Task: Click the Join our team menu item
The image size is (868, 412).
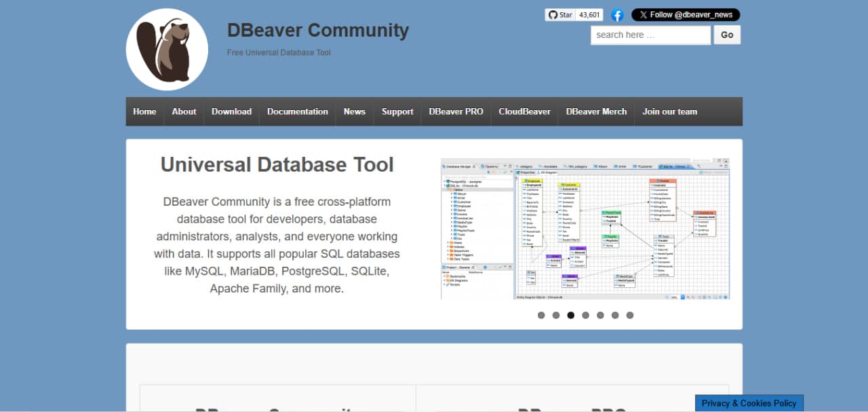Action: pos(670,111)
